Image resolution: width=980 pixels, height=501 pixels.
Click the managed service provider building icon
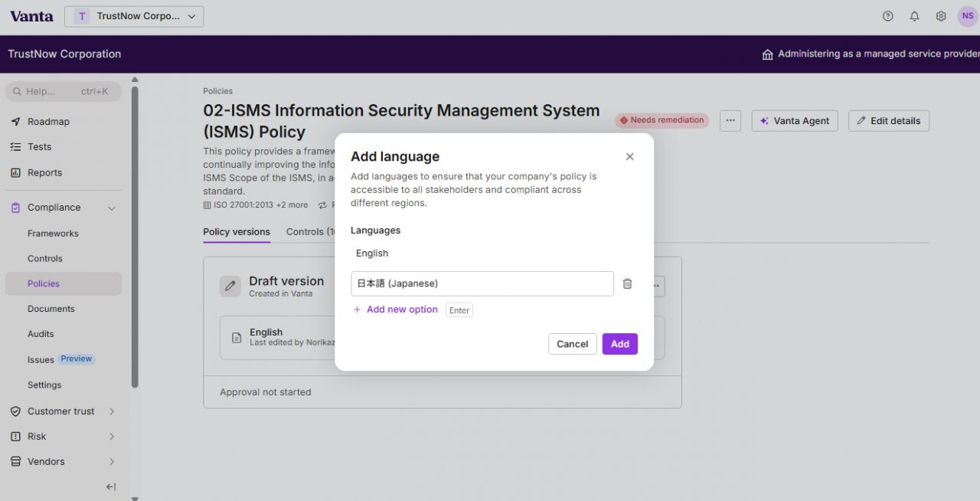pos(767,54)
